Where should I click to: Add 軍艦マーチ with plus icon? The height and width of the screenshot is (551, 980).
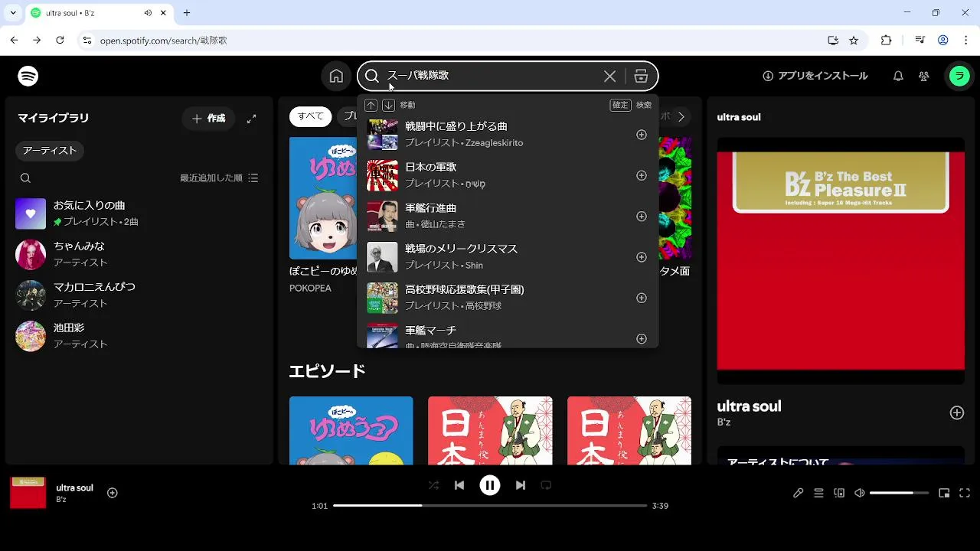pyautogui.click(x=642, y=339)
